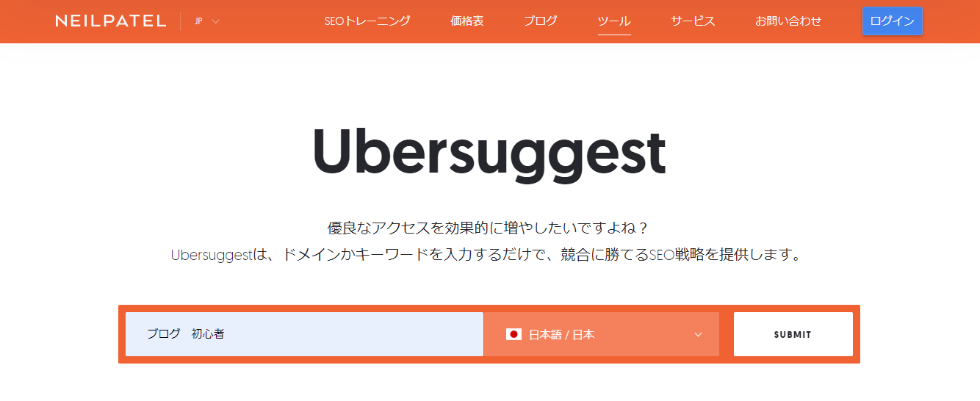This screenshot has height=401, width=980.
Task: Click the Ubersuggest word in the description line
Action: (212, 256)
